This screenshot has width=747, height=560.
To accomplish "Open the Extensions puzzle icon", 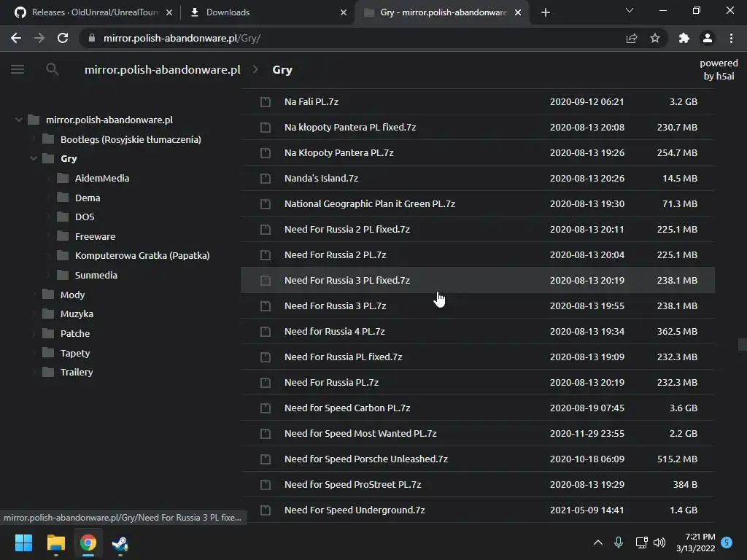I will click(684, 38).
